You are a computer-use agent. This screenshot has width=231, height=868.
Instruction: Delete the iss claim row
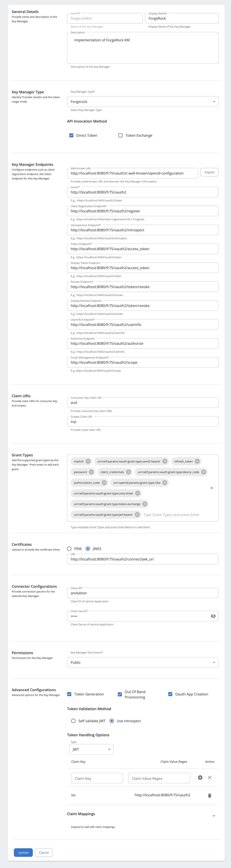pyautogui.click(x=209, y=795)
